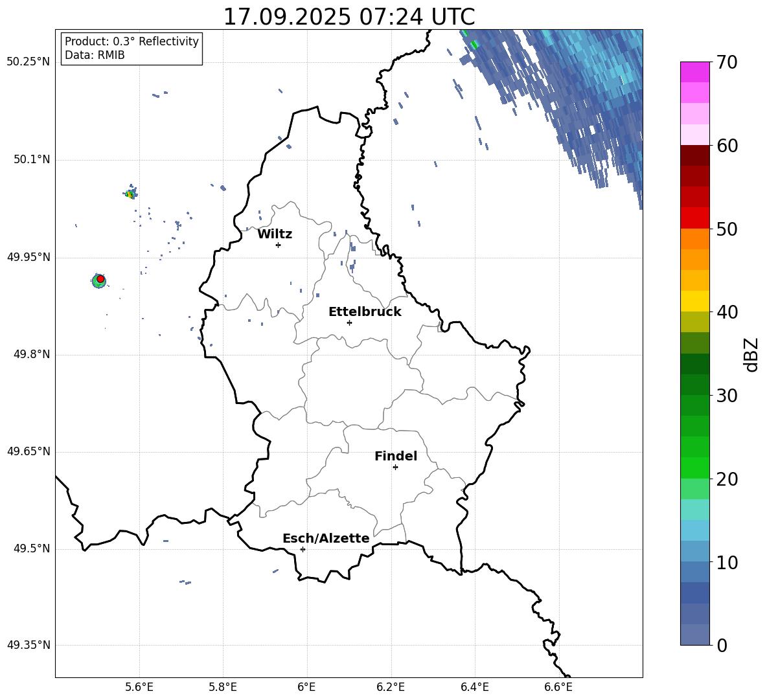Click the yellow swatch just above 40
This screenshot has height=700, width=767.
694,301
